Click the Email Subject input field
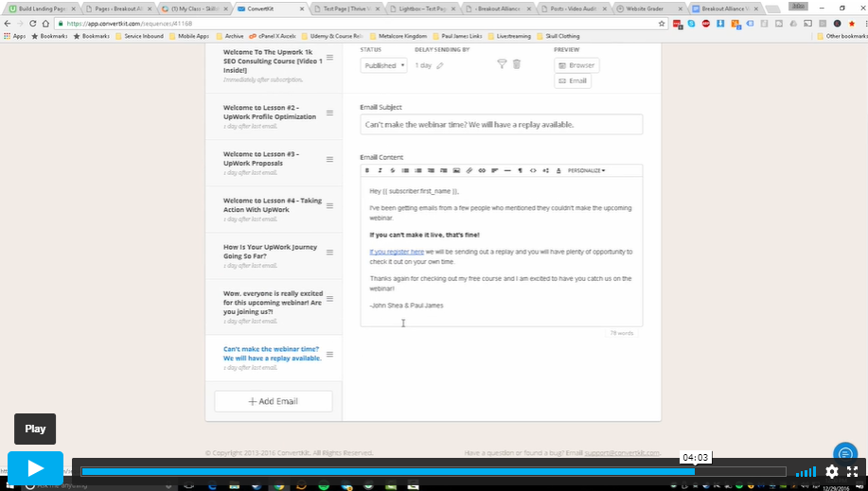Viewport: 868px width, 491px height. (x=501, y=124)
